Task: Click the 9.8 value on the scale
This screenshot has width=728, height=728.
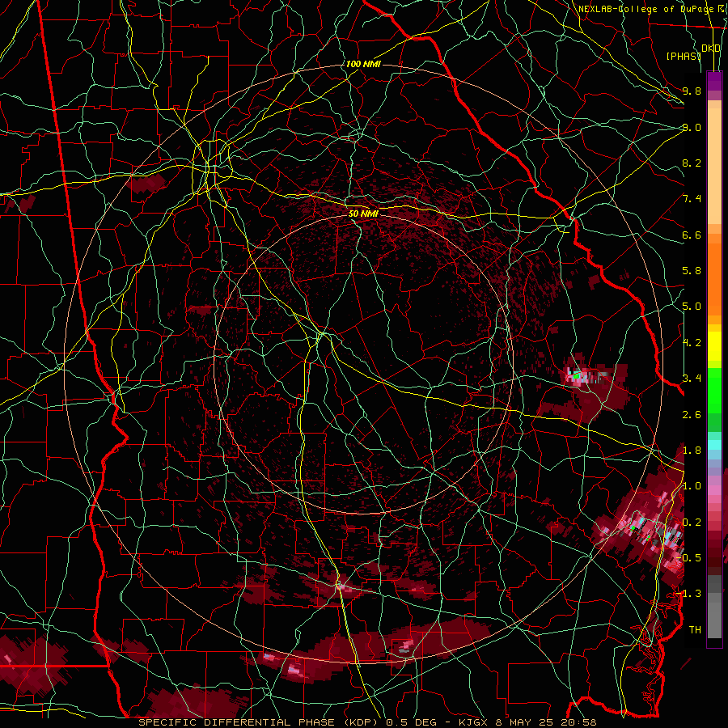Action: [692, 91]
